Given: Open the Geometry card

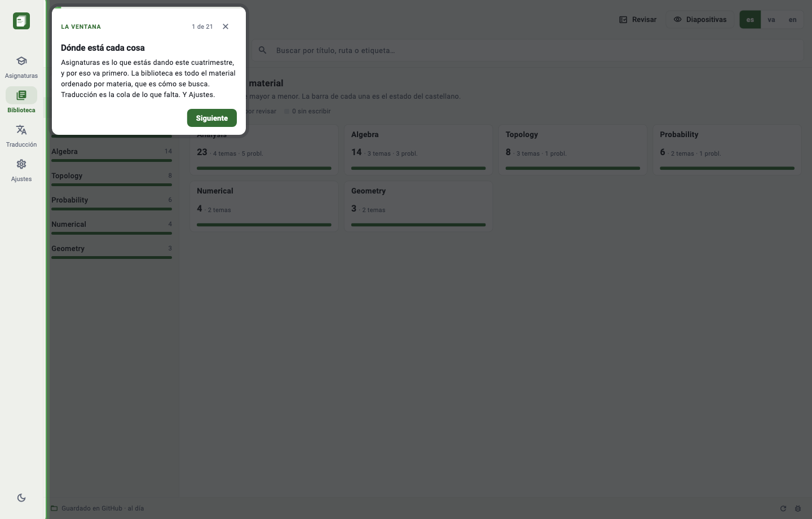Looking at the screenshot, I should point(418,206).
